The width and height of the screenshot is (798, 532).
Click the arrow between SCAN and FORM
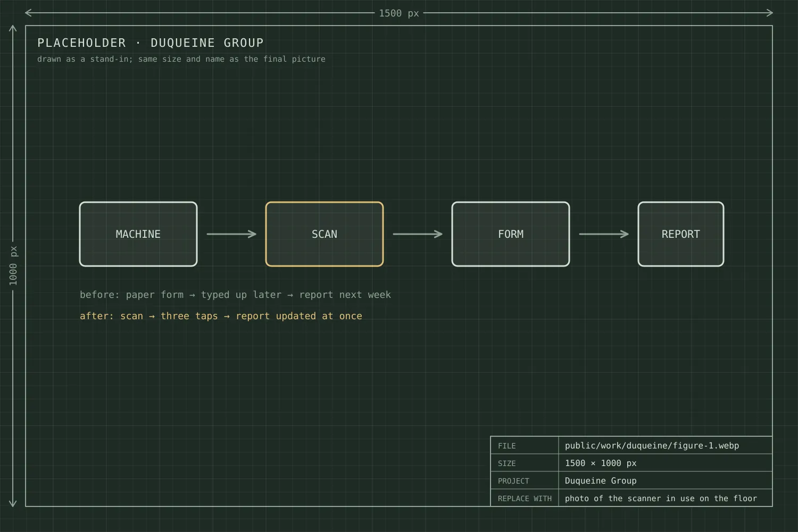tap(418, 234)
